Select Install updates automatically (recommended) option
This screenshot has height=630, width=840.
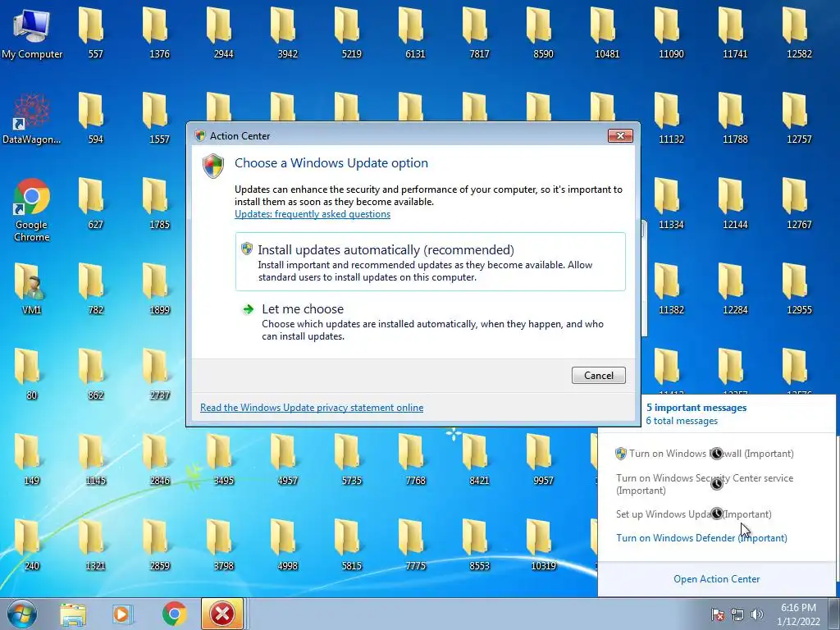pyautogui.click(x=430, y=262)
